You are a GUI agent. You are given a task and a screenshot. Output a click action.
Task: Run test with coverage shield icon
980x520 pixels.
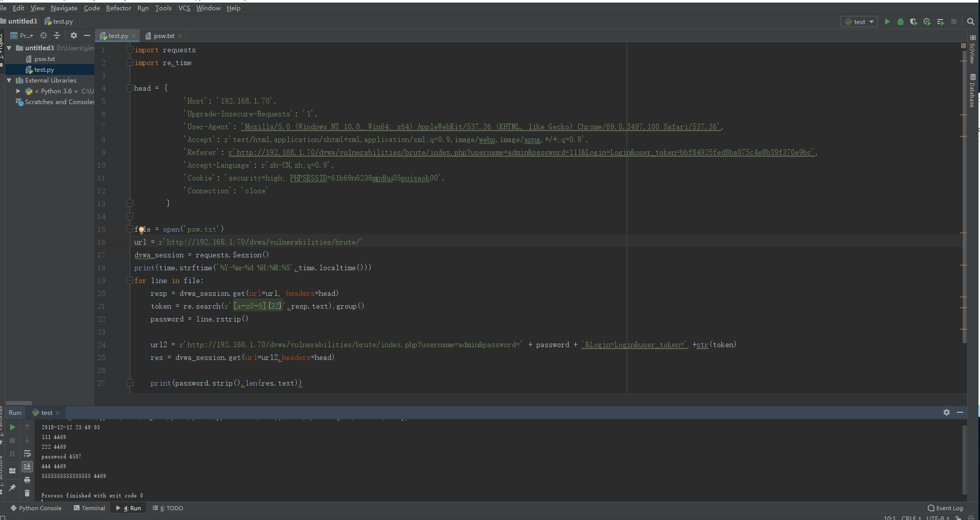[x=914, y=22]
